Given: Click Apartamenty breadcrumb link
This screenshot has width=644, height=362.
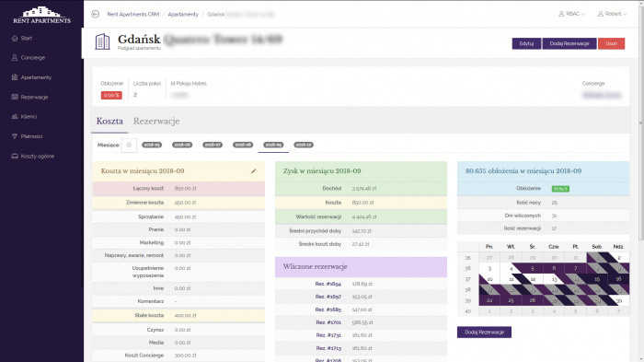Looking at the screenshot, I should pos(183,15).
